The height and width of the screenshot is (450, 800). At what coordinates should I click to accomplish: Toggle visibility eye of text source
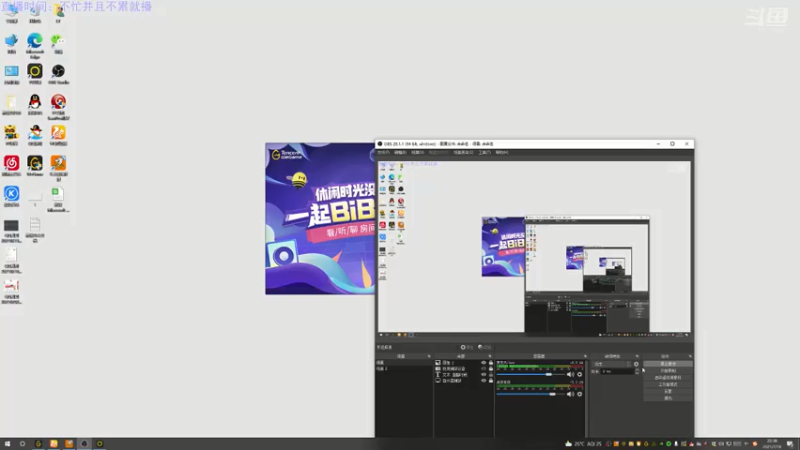pyautogui.click(x=484, y=374)
